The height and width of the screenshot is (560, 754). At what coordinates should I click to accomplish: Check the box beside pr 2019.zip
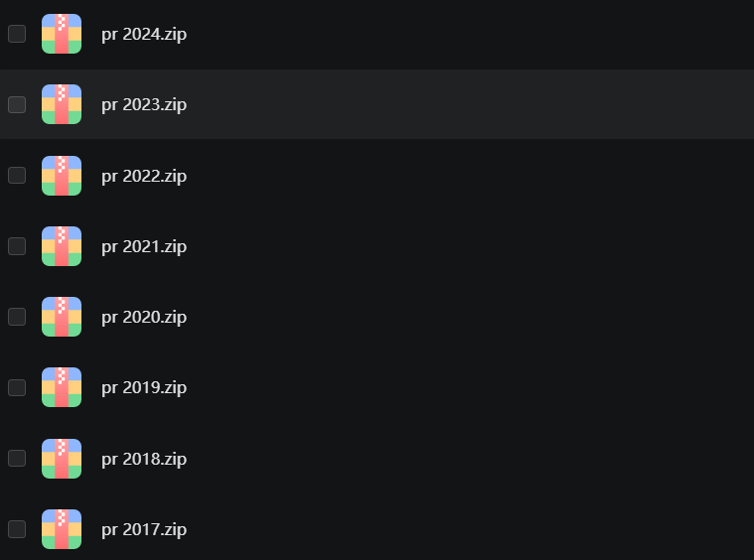click(x=17, y=387)
